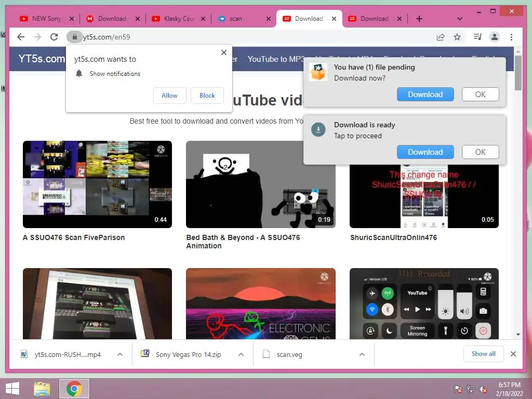This screenshot has width=532, height=399.
Task: Click the share page icon
Action: coord(441,37)
